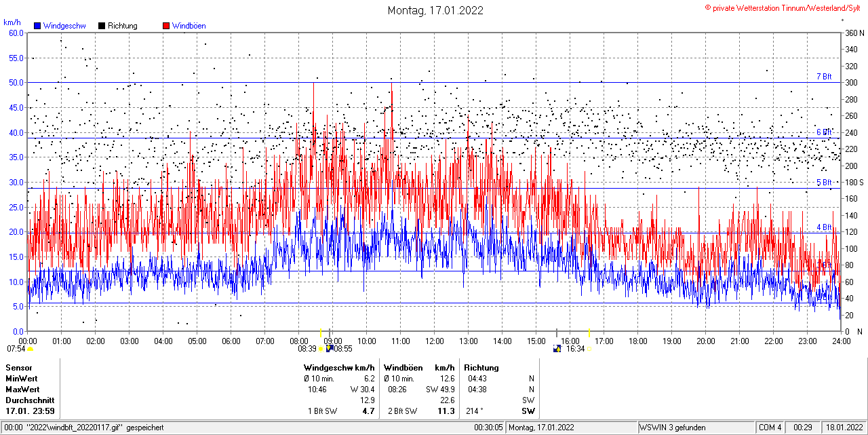Click the Windgeschw km/h column header
The image size is (868, 435).
click(339, 368)
